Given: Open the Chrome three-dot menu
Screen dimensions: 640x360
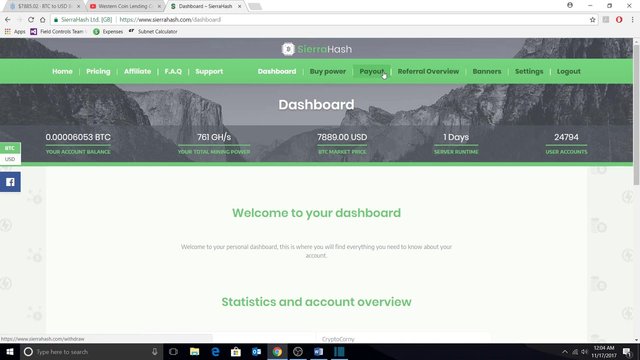Looking at the screenshot, I should click(632, 20).
